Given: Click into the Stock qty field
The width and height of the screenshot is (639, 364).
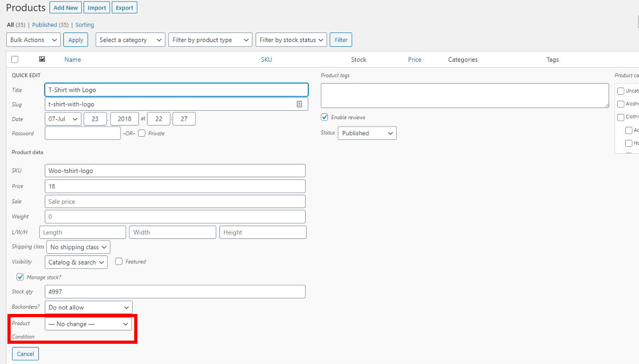Looking at the screenshot, I should pos(175,292).
